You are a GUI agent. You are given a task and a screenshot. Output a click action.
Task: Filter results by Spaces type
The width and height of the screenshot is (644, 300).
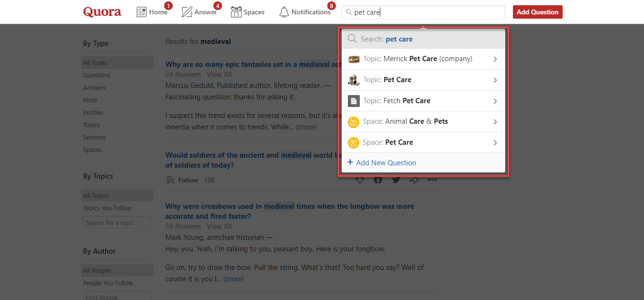92,150
